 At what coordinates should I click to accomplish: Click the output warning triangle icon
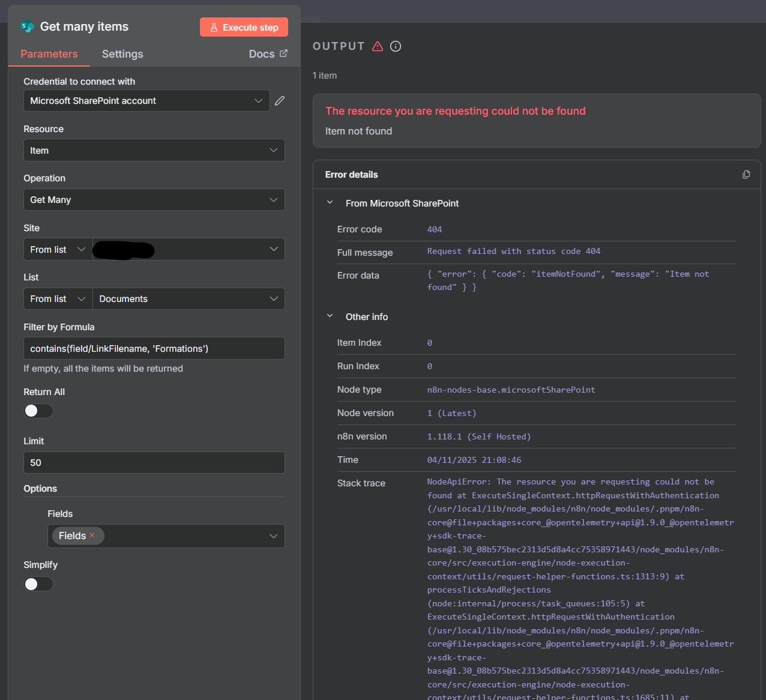pos(378,46)
